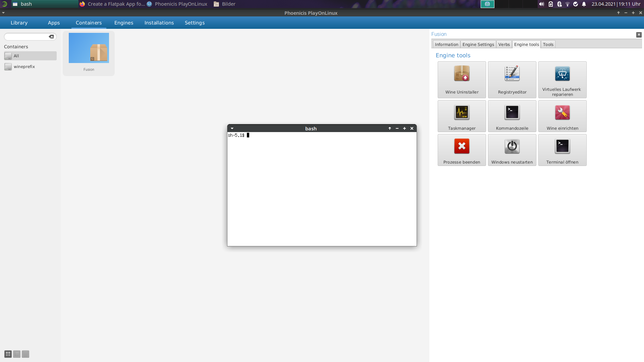Open bash window menu dropdown arrow
This screenshot has width=644, height=362.
(232, 128)
